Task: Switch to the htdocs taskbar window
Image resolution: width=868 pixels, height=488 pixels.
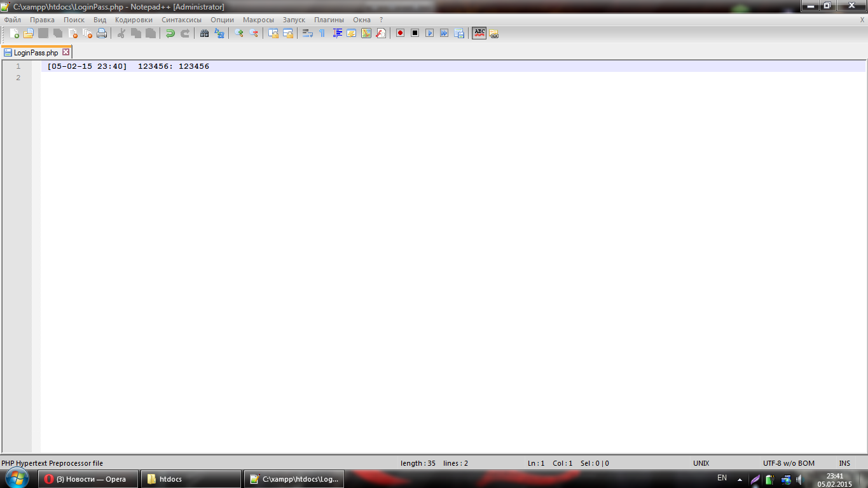Action: [x=189, y=479]
